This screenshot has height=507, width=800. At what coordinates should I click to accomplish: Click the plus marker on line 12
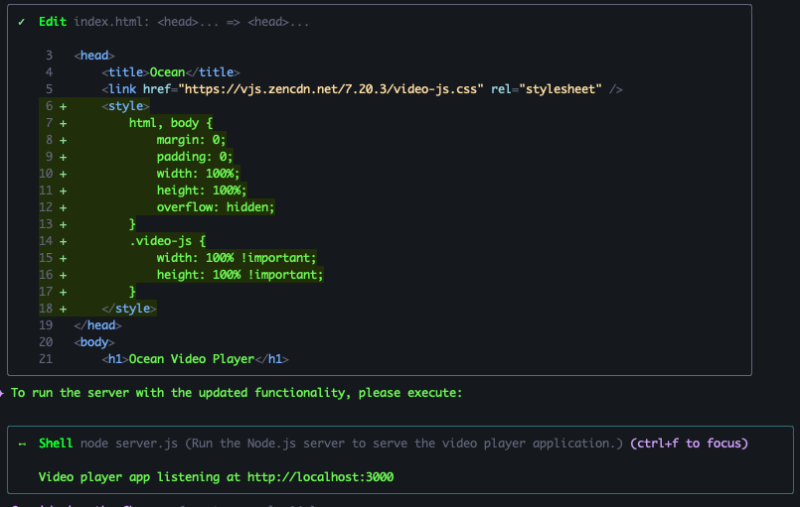pyautogui.click(x=63, y=207)
